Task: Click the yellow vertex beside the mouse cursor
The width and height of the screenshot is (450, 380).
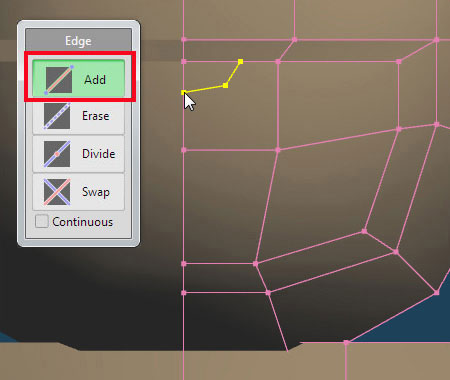Action: tap(183, 92)
